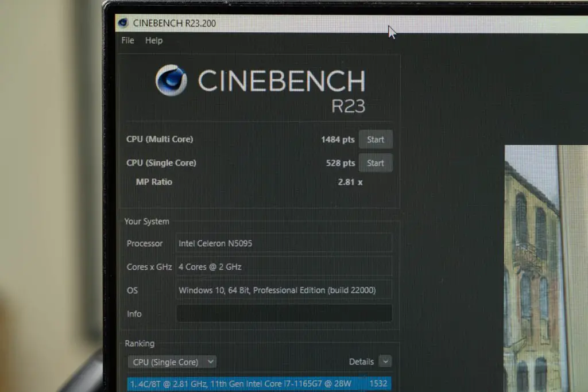Click the Cores field 4 Cores @ 2 GHz
Viewport: 588px width, 392px height.
pyautogui.click(x=284, y=267)
